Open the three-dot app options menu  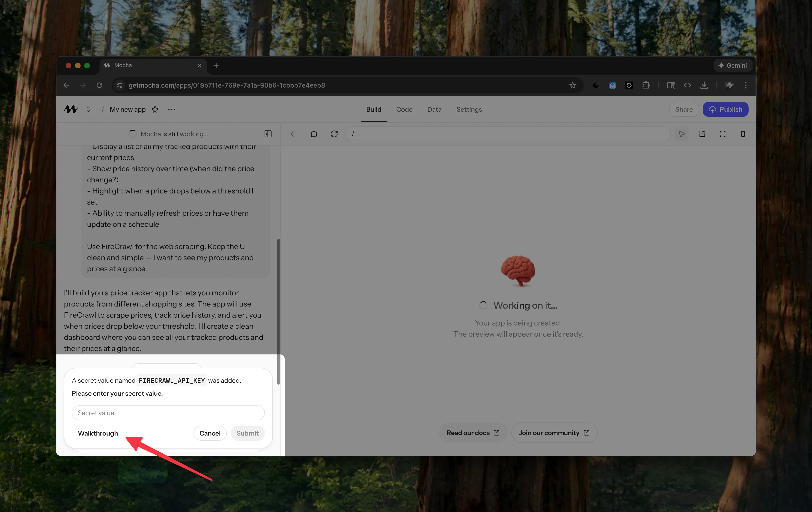(x=172, y=109)
